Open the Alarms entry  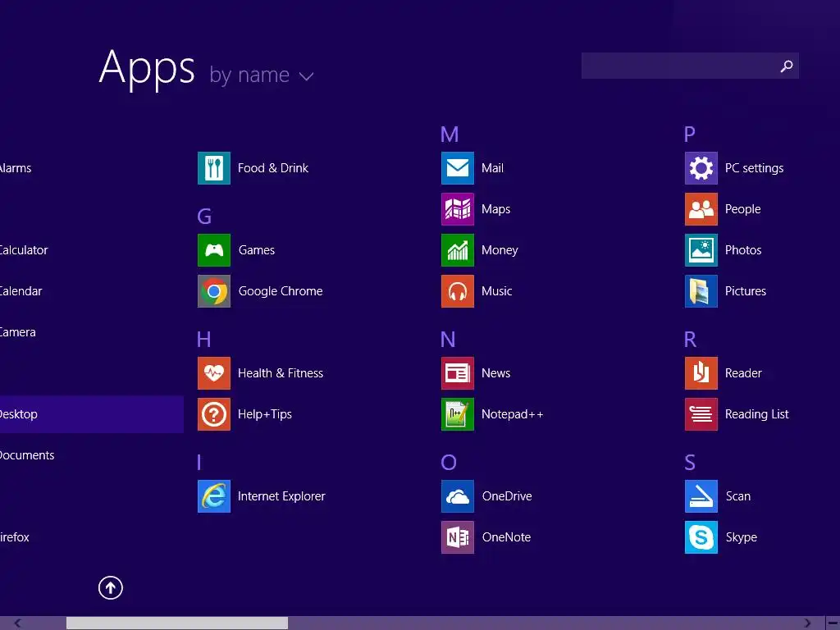16,168
